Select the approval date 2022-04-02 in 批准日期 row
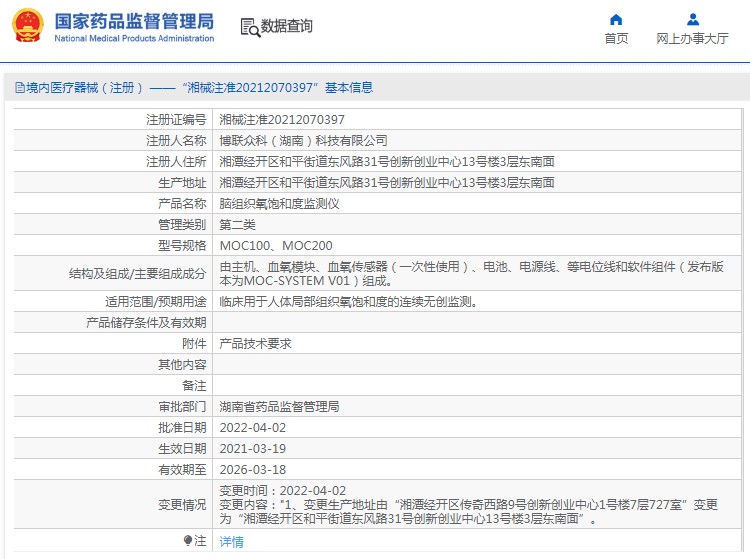This screenshot has width=750, height=559. (x=253, y=428)
